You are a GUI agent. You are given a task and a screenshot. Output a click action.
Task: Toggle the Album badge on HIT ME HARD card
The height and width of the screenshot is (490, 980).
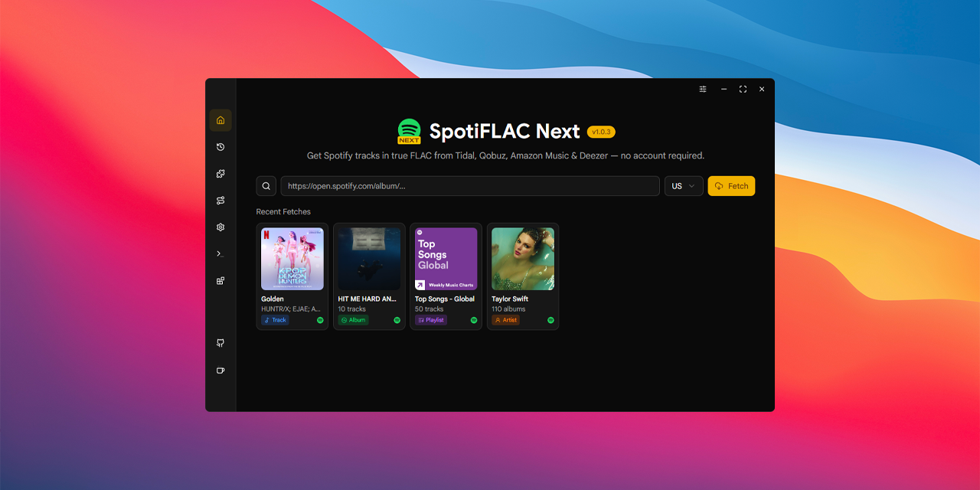[353, 320]
